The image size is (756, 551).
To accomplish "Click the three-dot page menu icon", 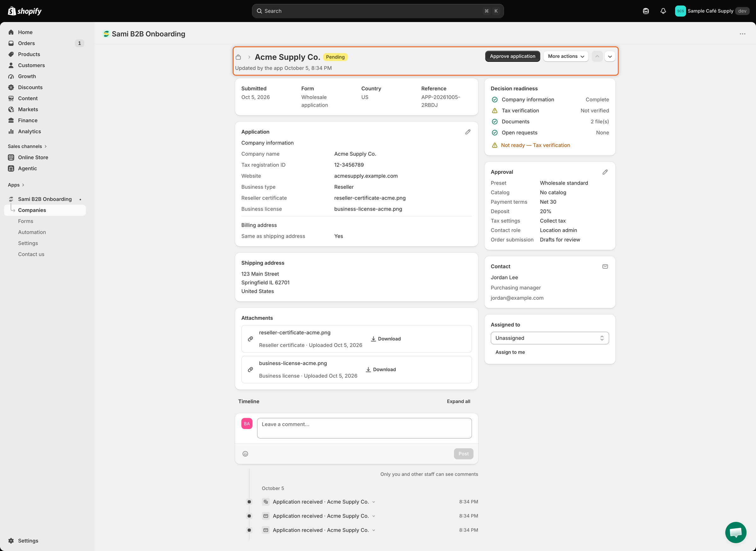I will pos(742,34).
